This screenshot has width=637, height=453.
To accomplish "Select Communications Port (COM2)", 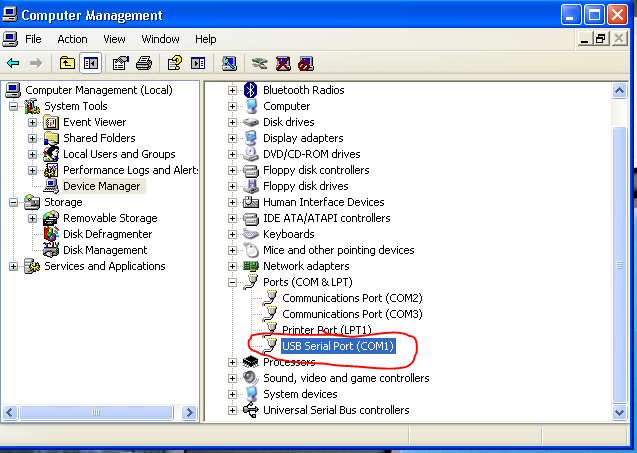I will tap(352, 298).
